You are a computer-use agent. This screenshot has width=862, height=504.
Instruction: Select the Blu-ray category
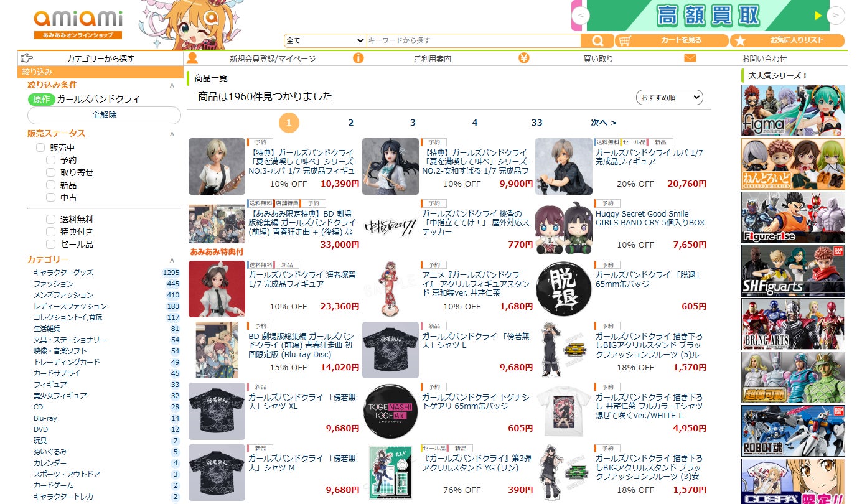[x=45, y=418]
